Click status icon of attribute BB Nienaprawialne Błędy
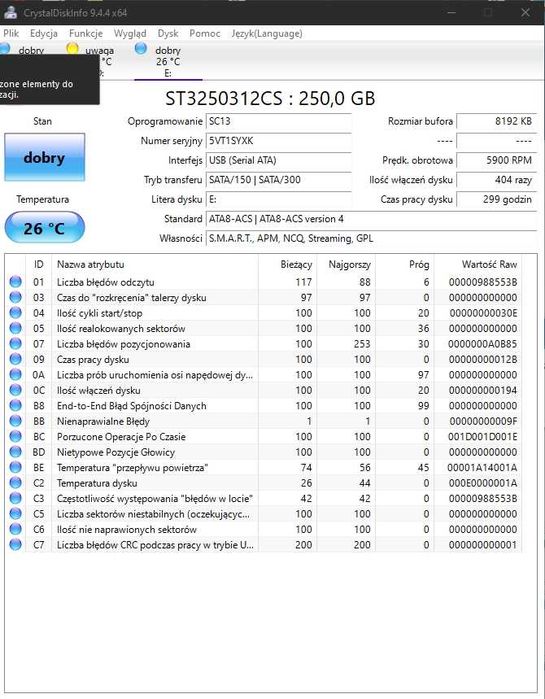This screenshot has height=699, width=545. click(16, 421)
